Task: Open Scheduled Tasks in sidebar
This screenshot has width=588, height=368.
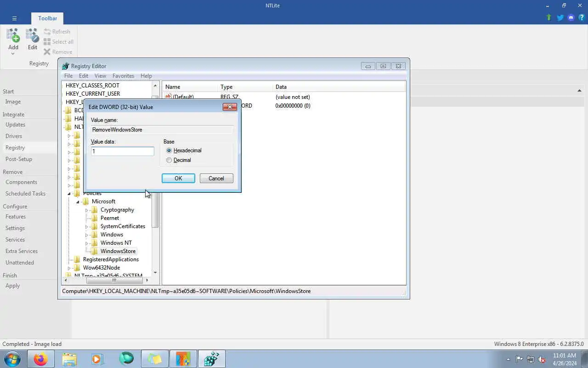Action: click(25, 194)
